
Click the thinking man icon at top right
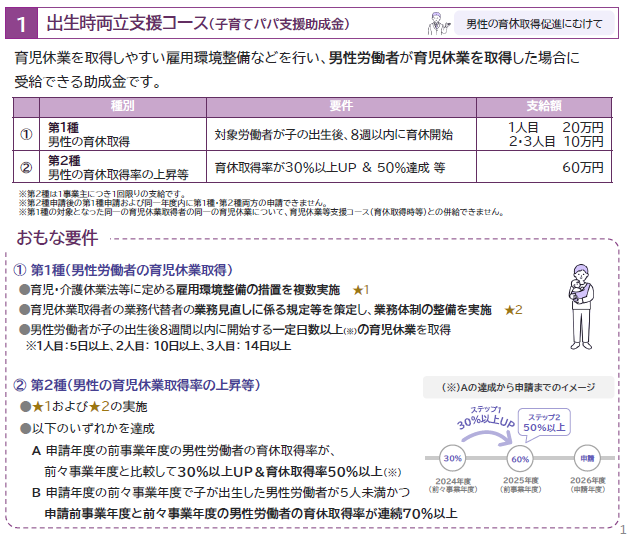pos(436,21)
